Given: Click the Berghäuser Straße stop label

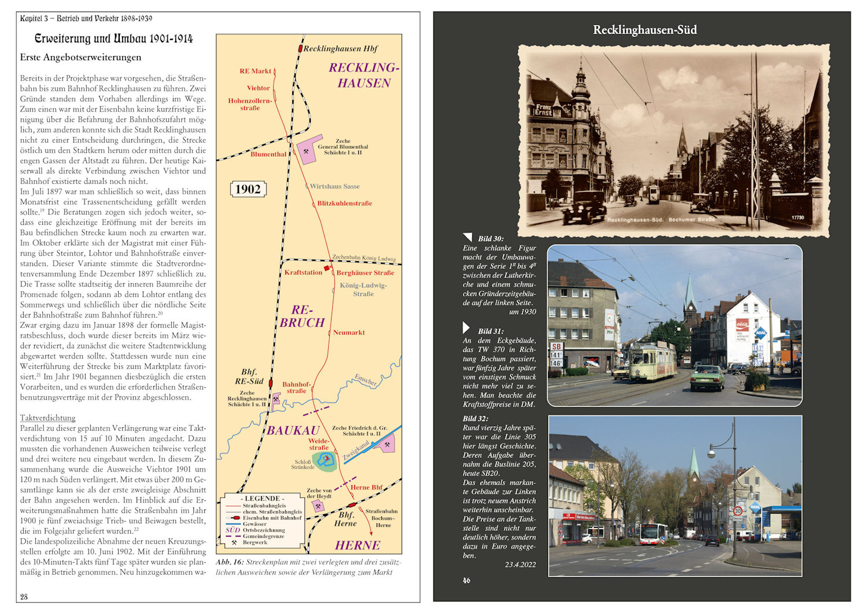Looking at the screenshot, I should coord(365,272).
